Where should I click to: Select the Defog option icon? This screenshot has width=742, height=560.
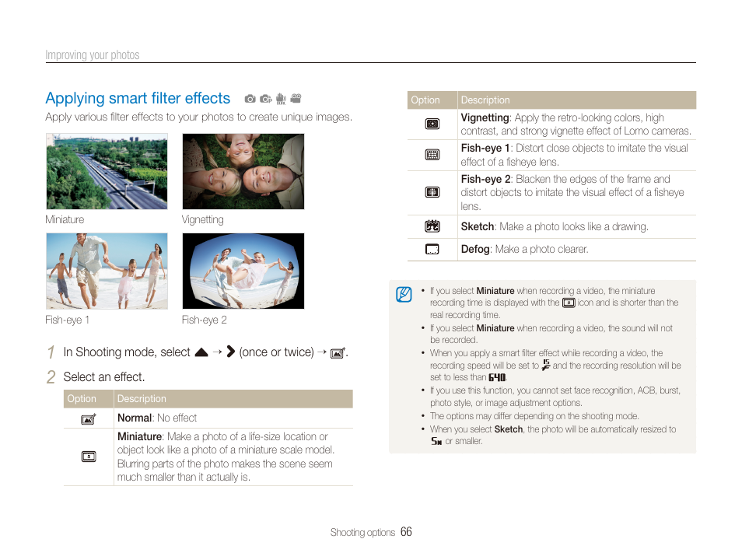click(x=432, y=249)
